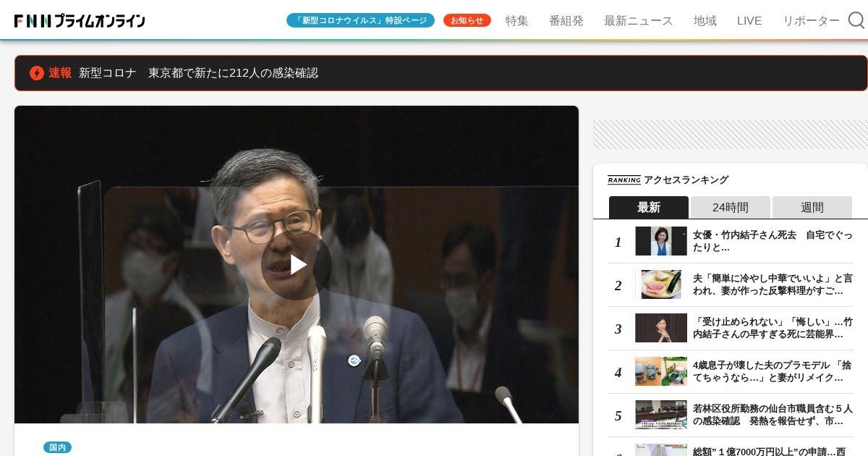Open the LIVE menu item
The width and height of the screenshot is (868, 456).
[x=749, y=21]
